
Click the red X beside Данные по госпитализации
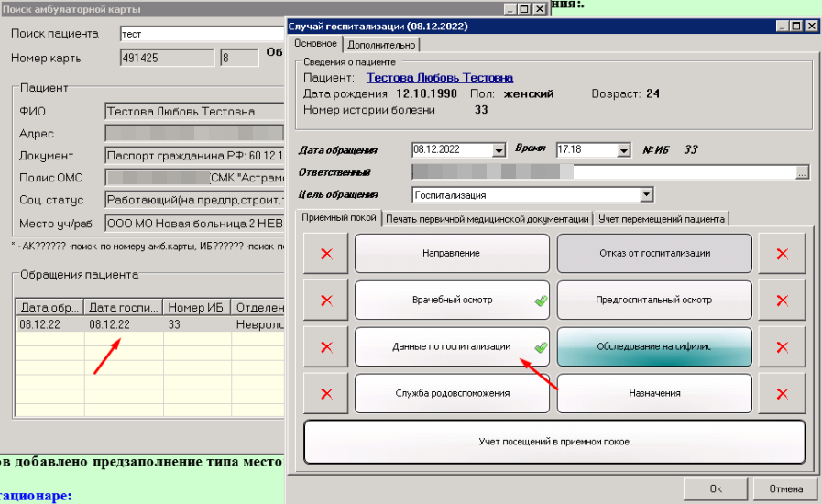[x=326, y=347]
